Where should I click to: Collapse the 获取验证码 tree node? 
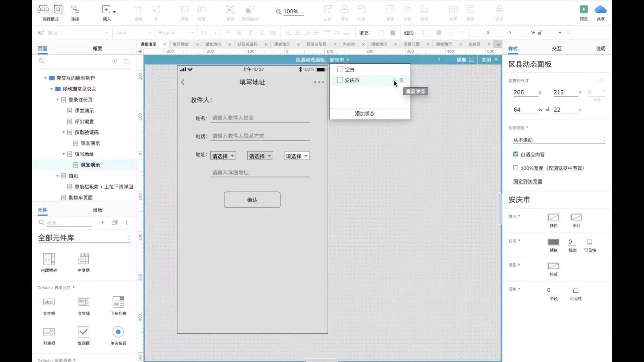63,132
